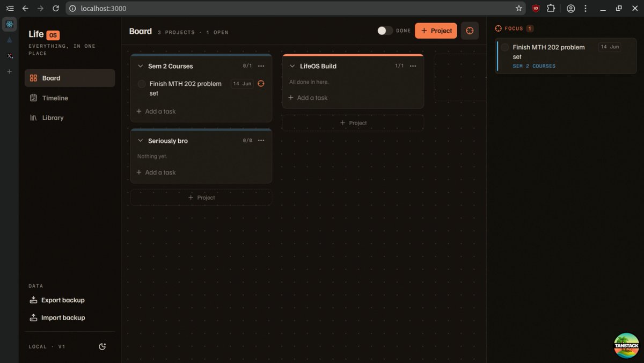Bookmark this page with the star icon
The height and width of the screenshot is (363, 644).
coord(518,8)
